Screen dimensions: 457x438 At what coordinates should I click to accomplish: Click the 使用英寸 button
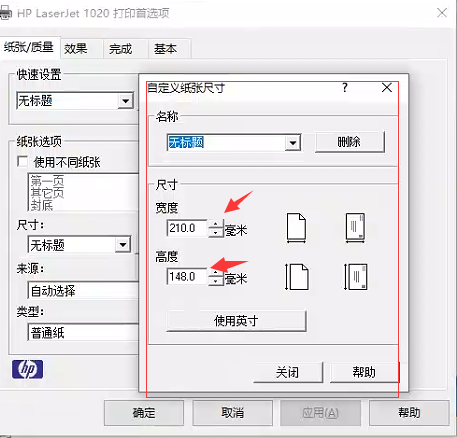236,321
